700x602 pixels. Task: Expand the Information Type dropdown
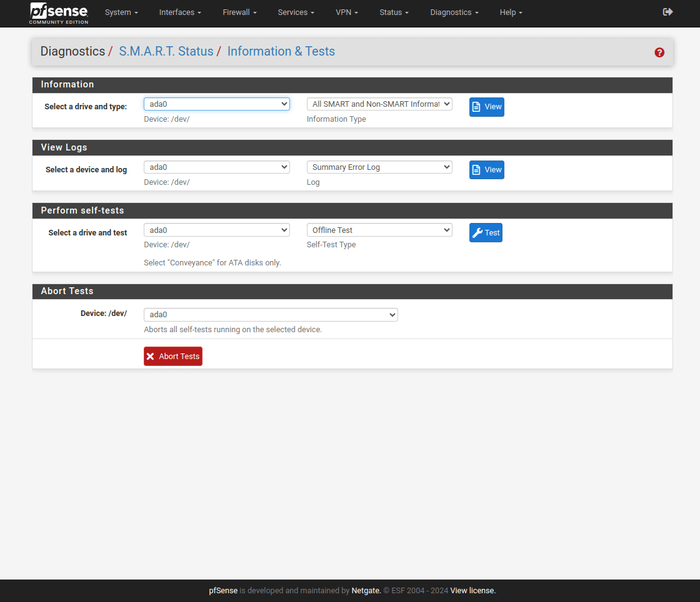click(379, 104)
